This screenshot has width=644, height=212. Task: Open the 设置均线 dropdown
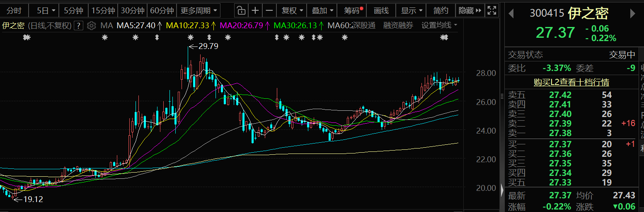coord(439,25)
